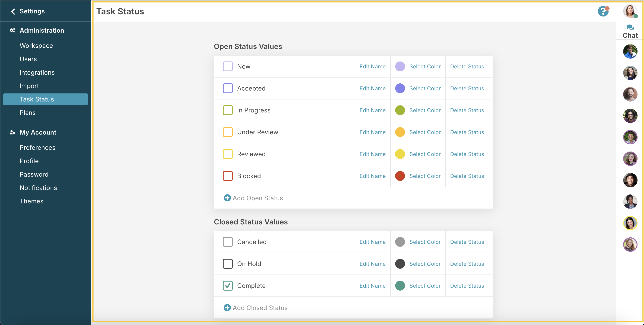Click the bottom contact avatar in the chat sidebar

pos(631,244)
